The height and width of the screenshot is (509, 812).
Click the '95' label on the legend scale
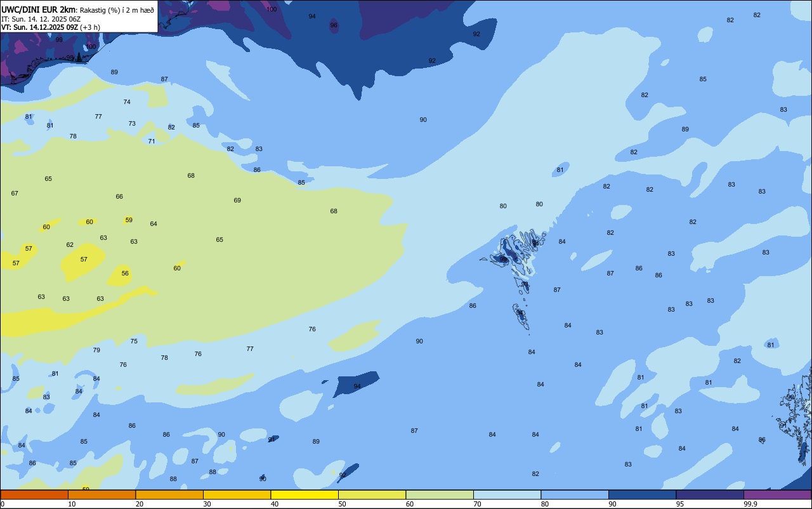(x=680, y=504)
